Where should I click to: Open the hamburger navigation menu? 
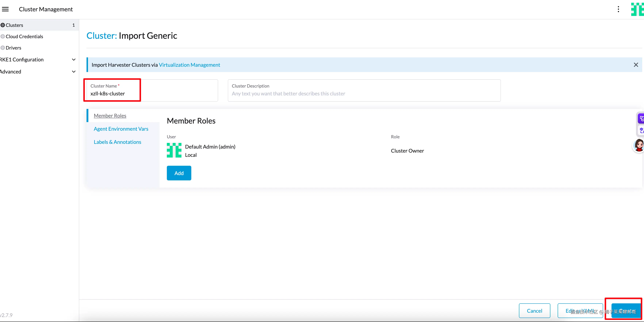[5, 9]
